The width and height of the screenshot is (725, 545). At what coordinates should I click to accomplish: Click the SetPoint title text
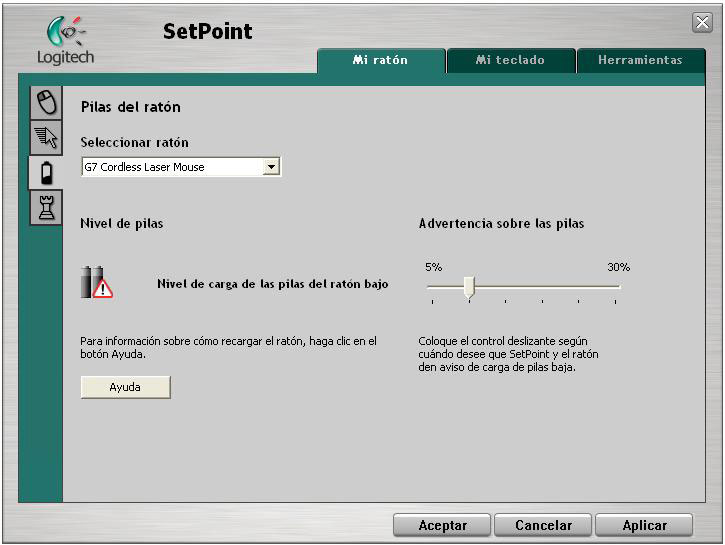coord(208,32)
